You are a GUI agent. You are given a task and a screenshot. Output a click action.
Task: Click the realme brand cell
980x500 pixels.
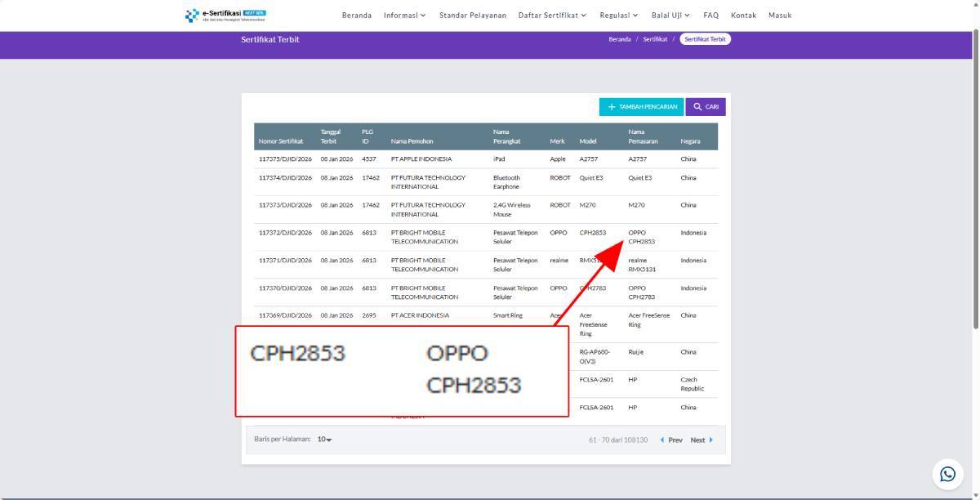pyautogui.click(x=559, y=261)
